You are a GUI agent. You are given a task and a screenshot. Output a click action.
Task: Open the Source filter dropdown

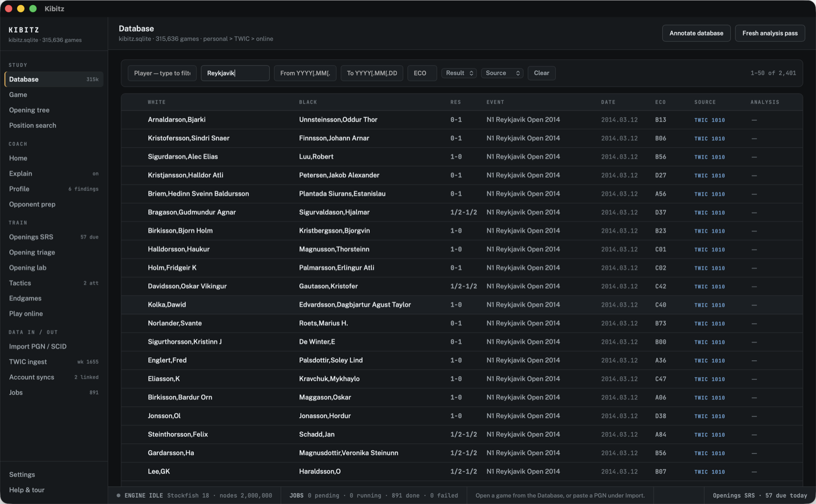pos(502,73)
